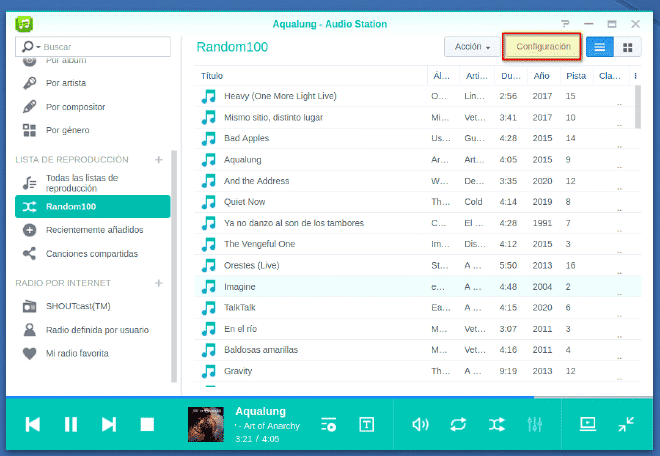This screenshot has height=456, width=660.
Task: Click the music note icon beside Gravity
Action: 208,371
